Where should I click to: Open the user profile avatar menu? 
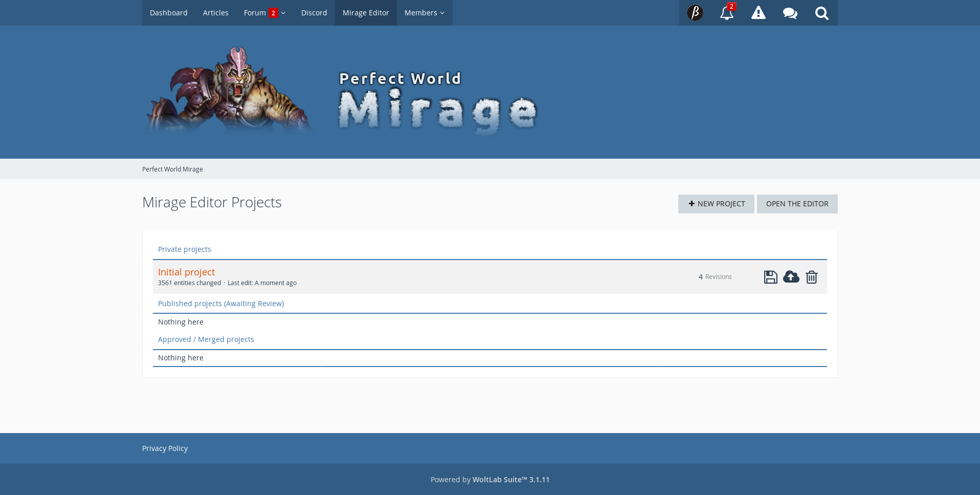[695, 13]
